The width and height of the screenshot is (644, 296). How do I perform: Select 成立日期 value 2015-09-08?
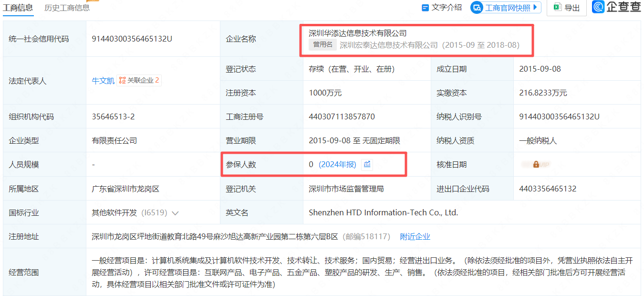tap(540, 69)
